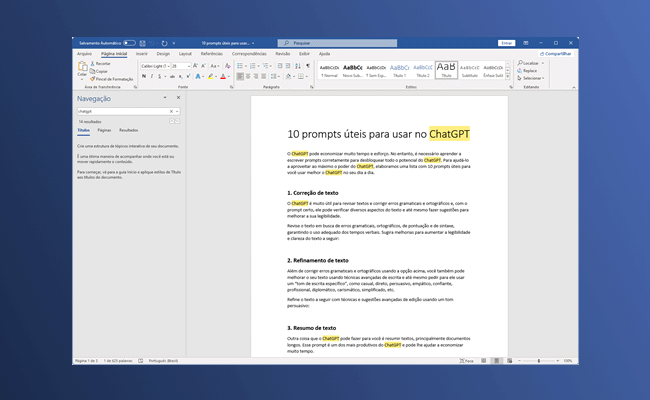Expand the styles gallery more arrow
Screen dimensions: 650x400
(508, 77)
